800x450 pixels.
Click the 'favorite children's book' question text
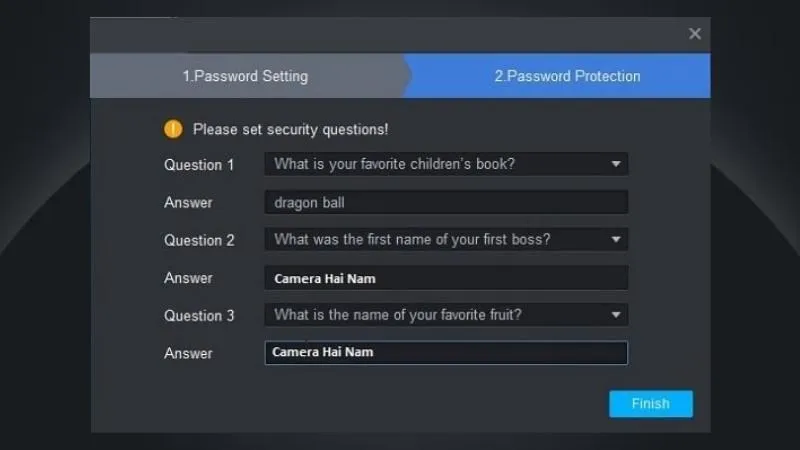point(395,164)
